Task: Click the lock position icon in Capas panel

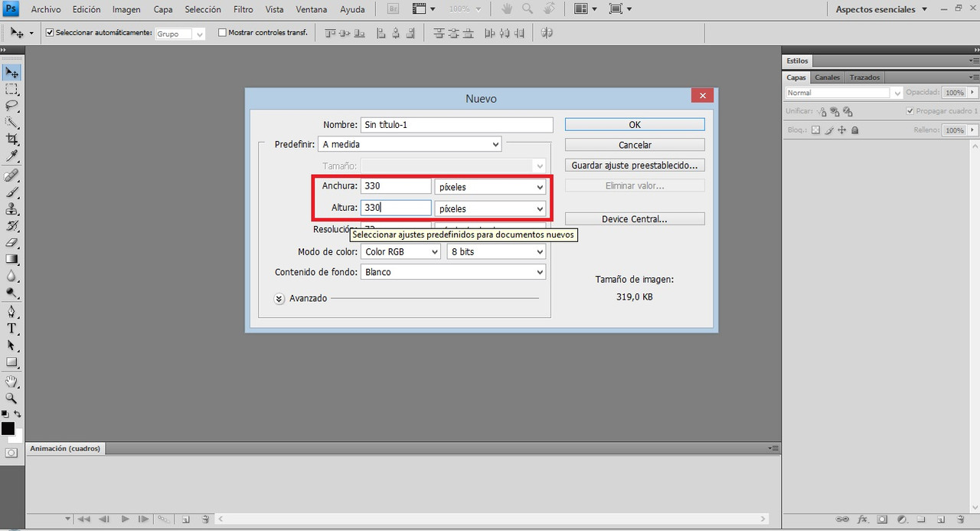Action: click(841, 130)
